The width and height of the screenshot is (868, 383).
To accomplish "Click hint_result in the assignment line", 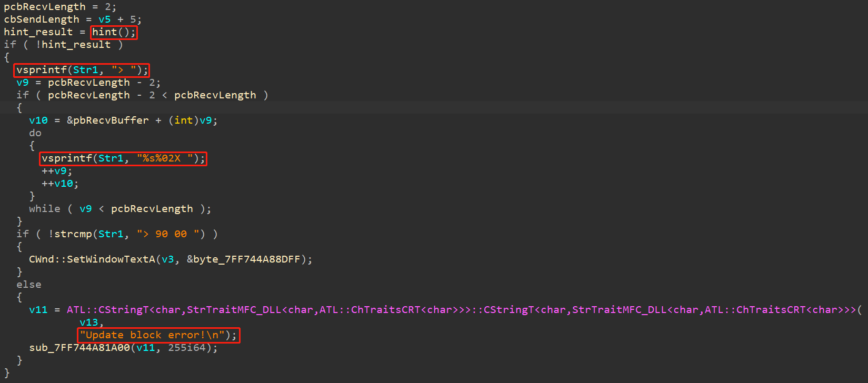I will coord(38,32).
